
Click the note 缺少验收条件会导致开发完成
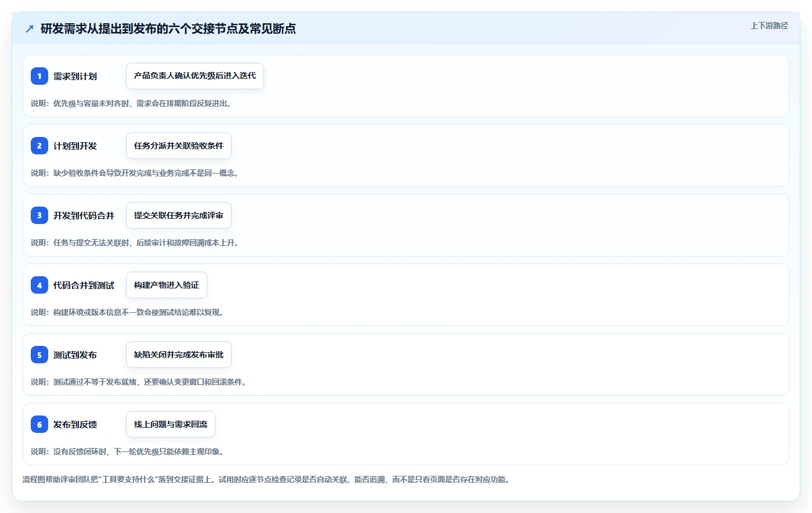click(x=135, y=173)
